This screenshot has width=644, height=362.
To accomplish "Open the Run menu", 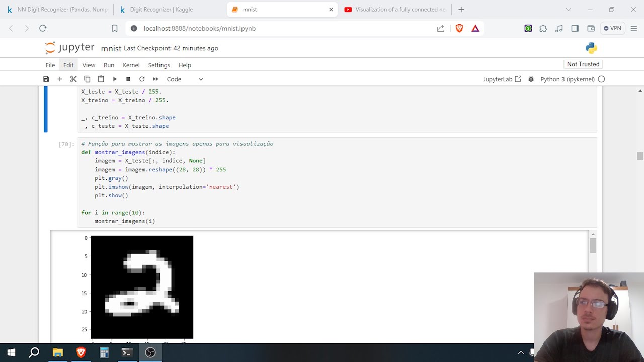I will pos(109,65).
